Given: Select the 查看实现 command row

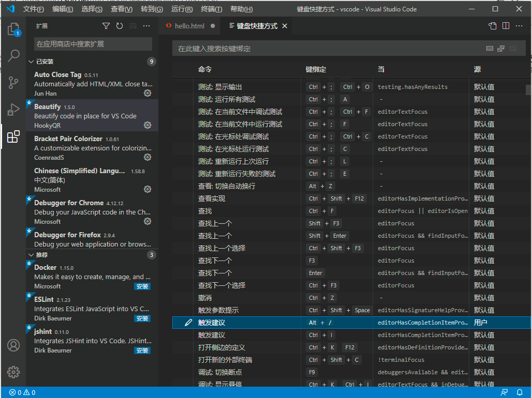Looking at the screenshot, I should pyautogui.click(x=351, y=198).
